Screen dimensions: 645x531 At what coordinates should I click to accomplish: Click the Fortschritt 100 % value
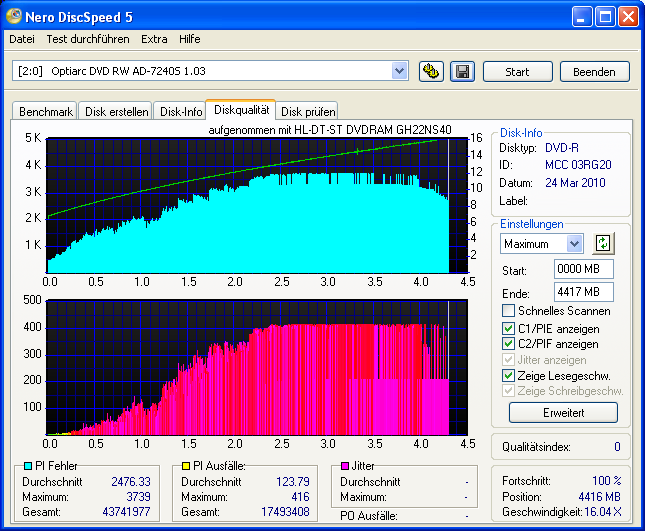607,480
